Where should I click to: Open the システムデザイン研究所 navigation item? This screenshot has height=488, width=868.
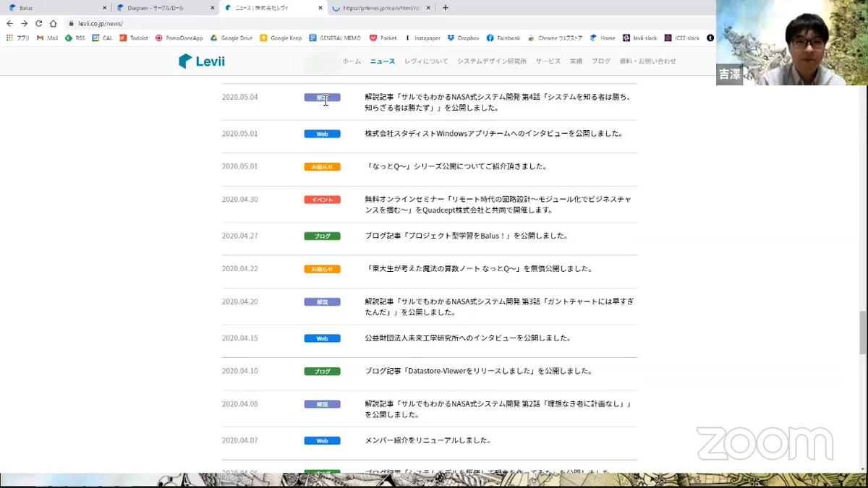click(492, 61)
